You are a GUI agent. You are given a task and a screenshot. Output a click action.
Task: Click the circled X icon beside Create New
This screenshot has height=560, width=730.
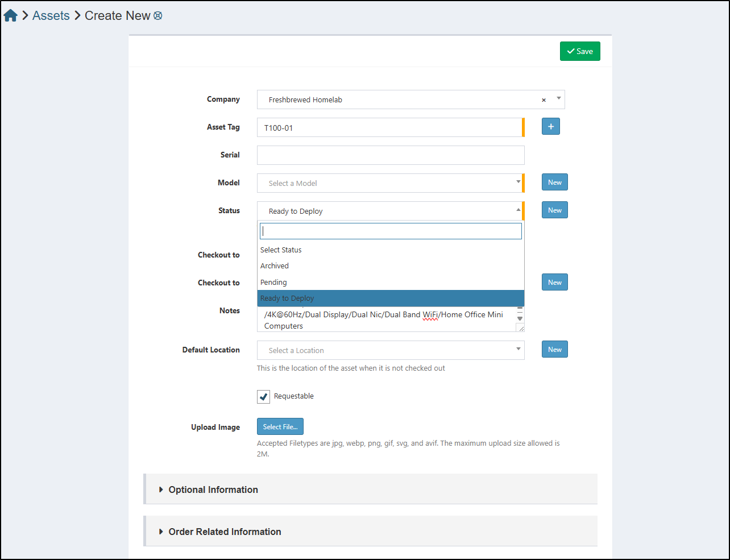coord(158,16)
